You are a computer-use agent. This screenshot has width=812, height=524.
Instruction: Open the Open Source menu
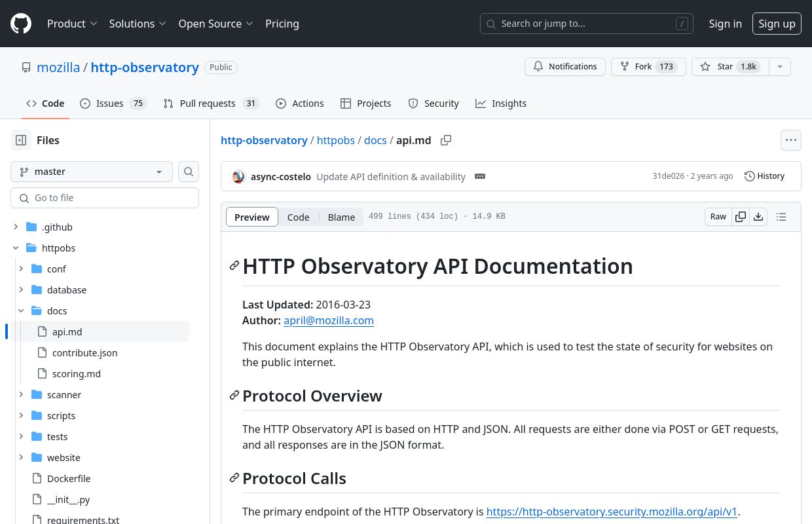(215, 24)
